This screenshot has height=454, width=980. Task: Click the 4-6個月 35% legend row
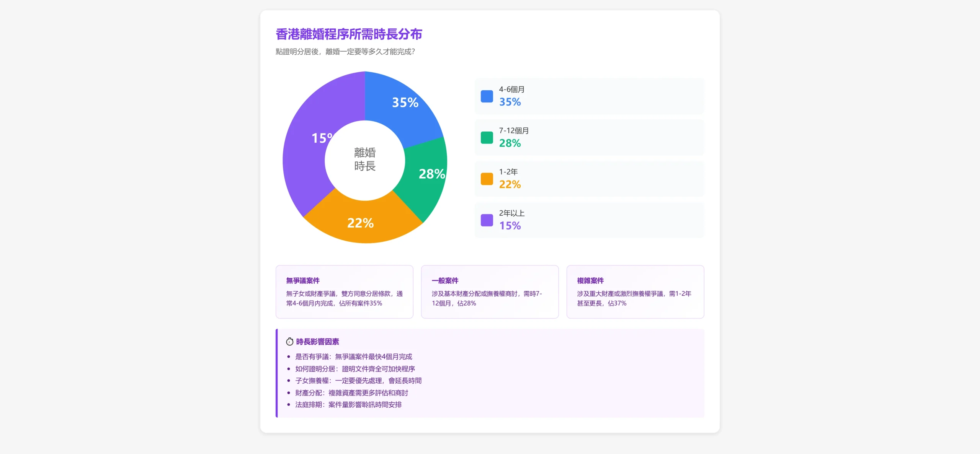click(589, 96)
